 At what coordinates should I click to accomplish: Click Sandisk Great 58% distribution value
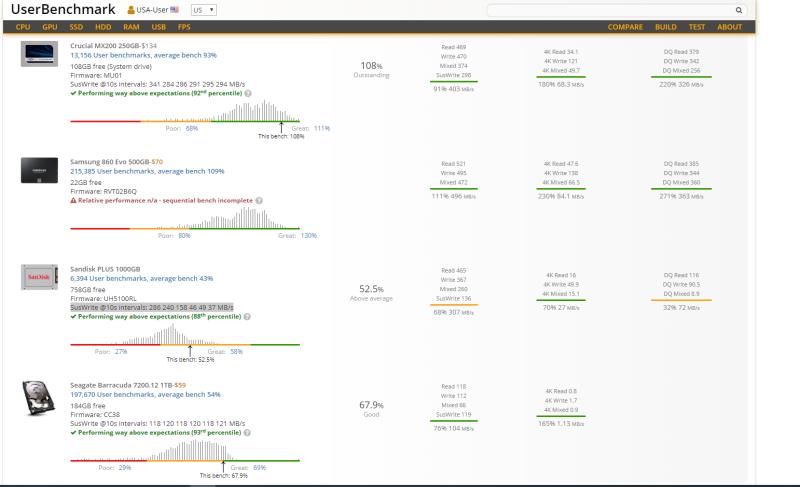[236, 352]
